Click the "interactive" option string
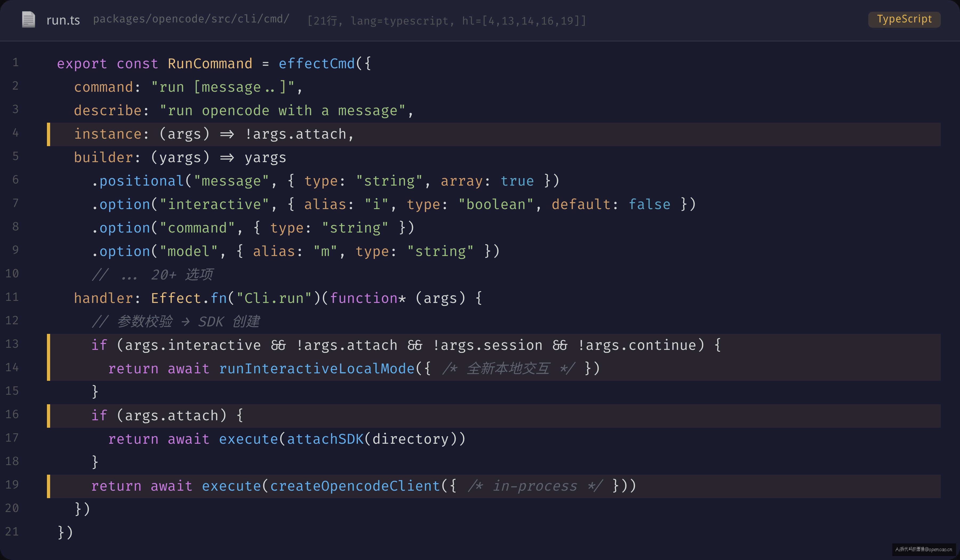Viewport: 960px width, 560px height. pyautogui.click(x=214, y=205)
